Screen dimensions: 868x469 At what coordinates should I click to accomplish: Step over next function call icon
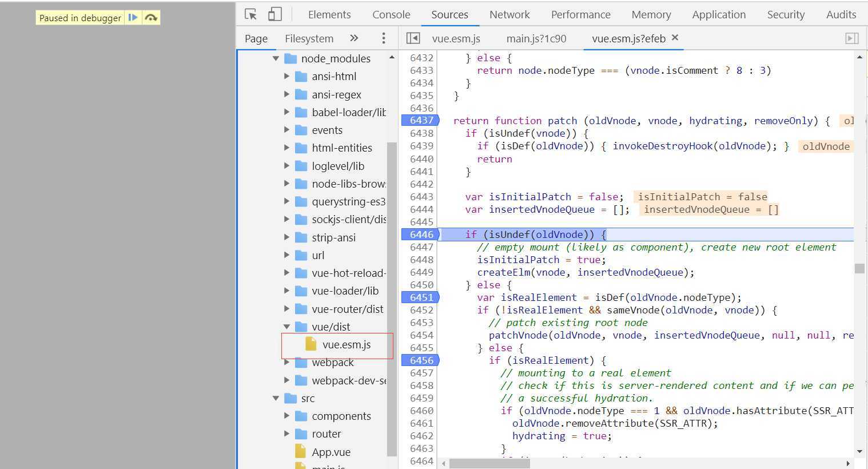point(151,18)
